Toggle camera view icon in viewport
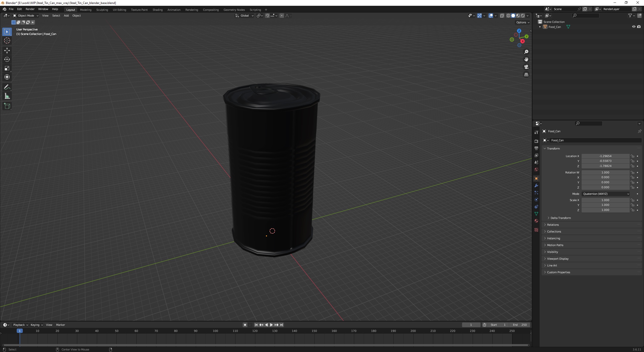The width and height of the screenshot is (644, 352). [x=526, y=67]
